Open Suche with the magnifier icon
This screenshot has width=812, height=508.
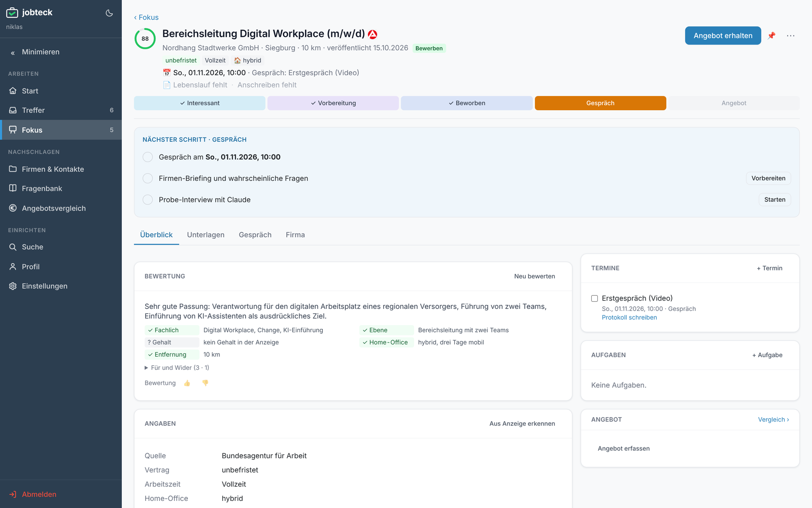(x=61, y=247)
